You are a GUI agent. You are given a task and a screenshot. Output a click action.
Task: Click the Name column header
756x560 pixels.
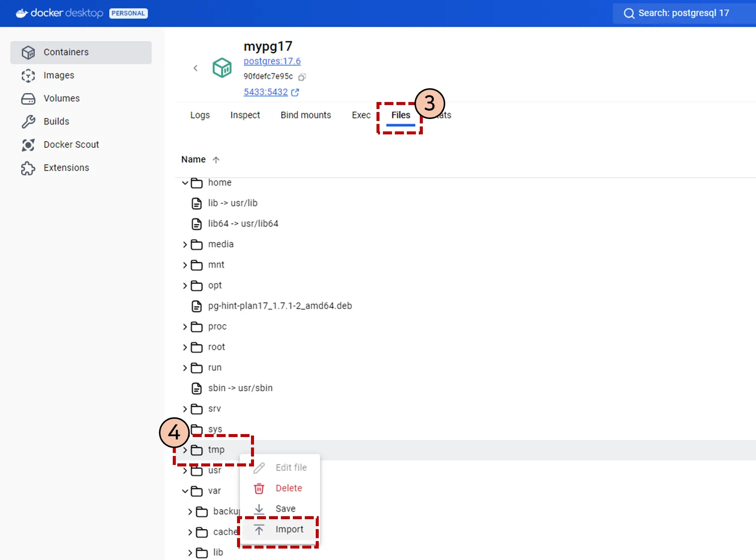click(193, 159)
